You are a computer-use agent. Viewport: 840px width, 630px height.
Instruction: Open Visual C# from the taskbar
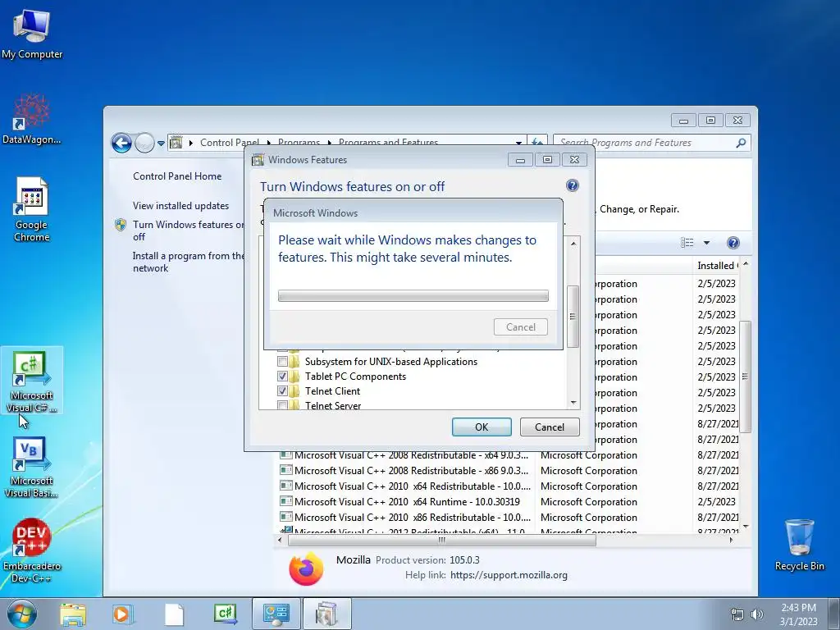coord(225,614)
